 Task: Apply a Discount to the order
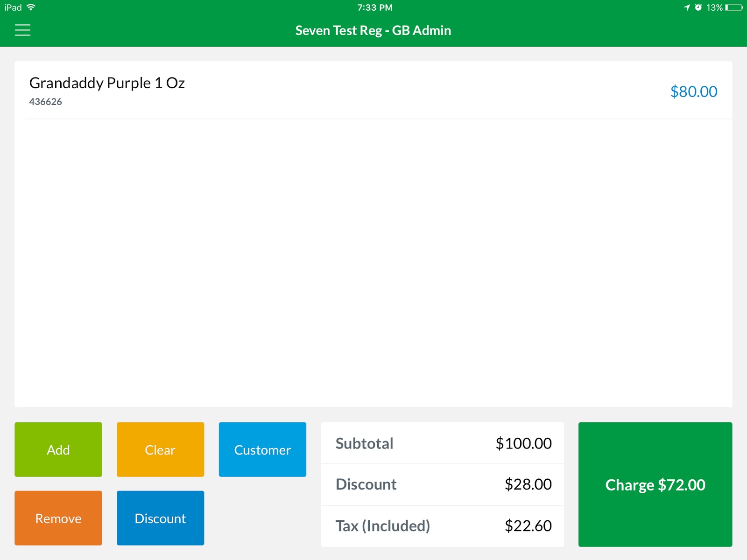[160, 518]
